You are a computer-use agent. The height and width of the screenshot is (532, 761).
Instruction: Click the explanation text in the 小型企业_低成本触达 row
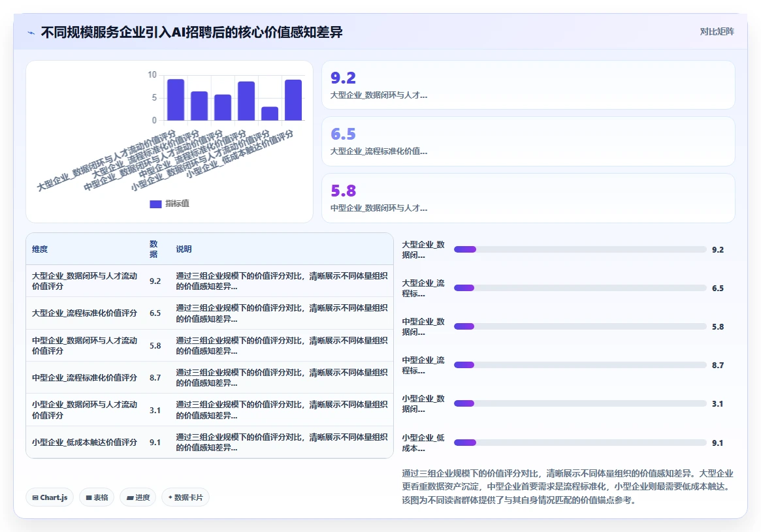(282, 443)
